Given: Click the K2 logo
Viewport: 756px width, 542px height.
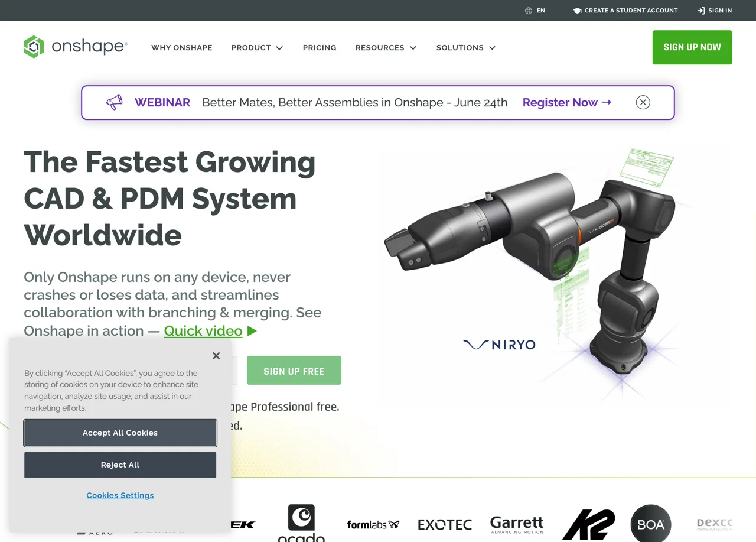Looking at the screenshot, I should [x=588, y=524].
